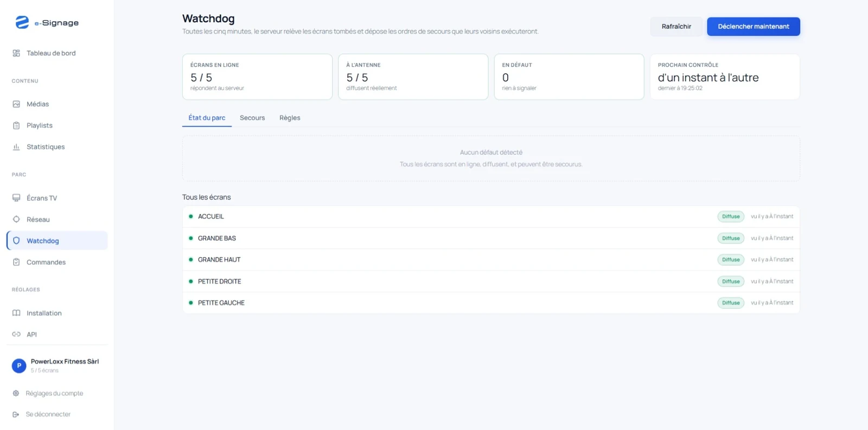868x430 pixels.
Task: Click the Écrans en ligne 5 / 5 card
Action: click(x=257, y=76)
